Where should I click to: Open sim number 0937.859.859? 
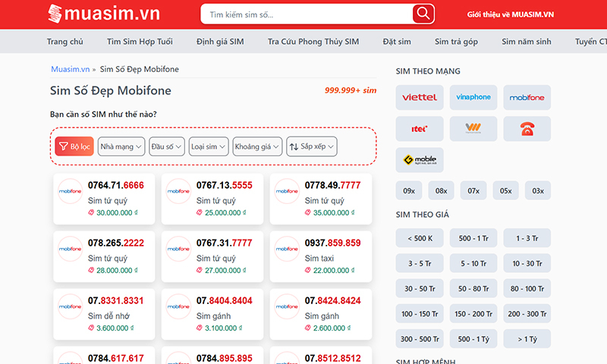click(x=332, y=243)
